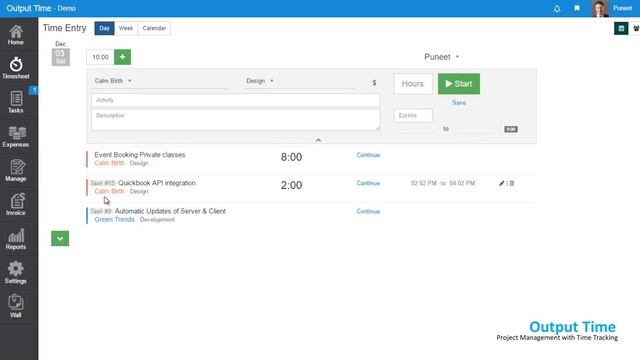Toggle the billable dollar sign icon

coord(374,83)
